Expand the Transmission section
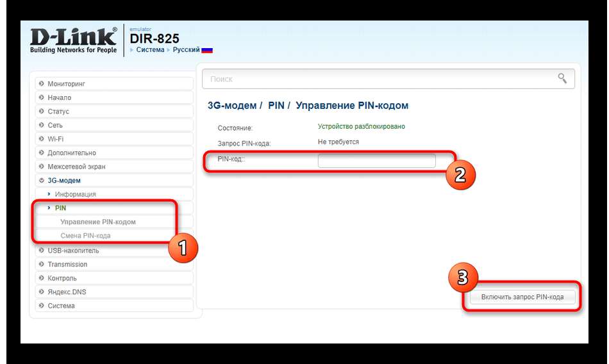Viewport: 609px width, 364px height. pyautogui.click(x=114, y=264)
